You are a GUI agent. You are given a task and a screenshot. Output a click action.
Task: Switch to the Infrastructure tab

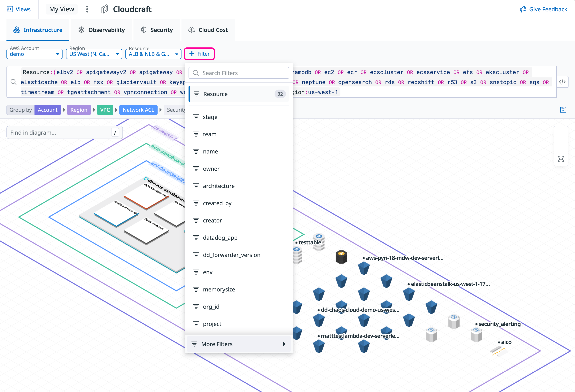coord(38,30)
